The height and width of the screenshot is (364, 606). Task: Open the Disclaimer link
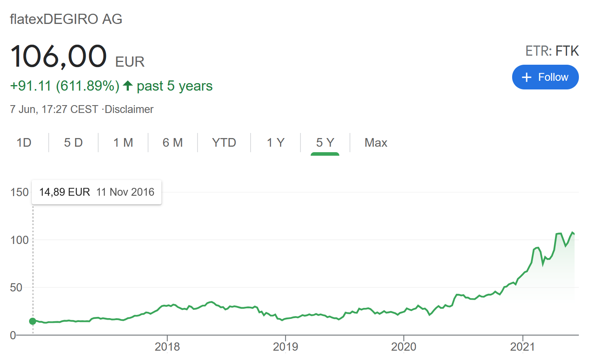(129, 109)
